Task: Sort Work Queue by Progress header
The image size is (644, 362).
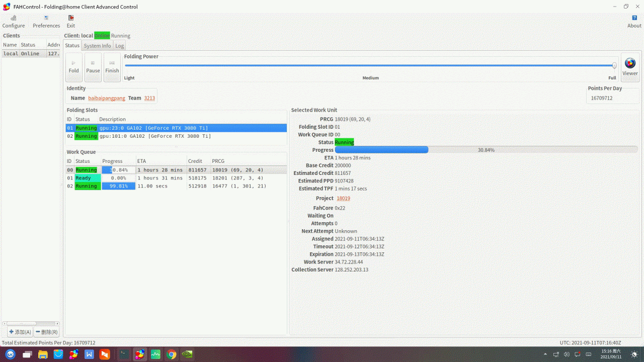Action: (118, 161)
